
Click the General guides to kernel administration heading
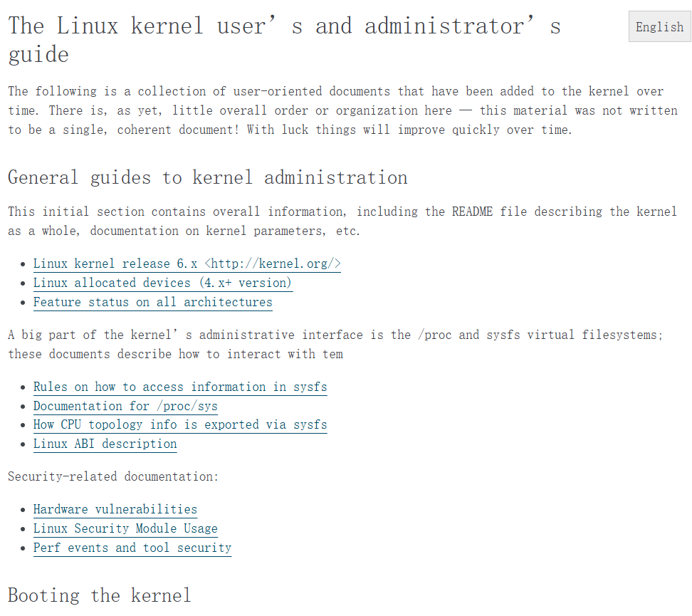click(x=207, y=177)
